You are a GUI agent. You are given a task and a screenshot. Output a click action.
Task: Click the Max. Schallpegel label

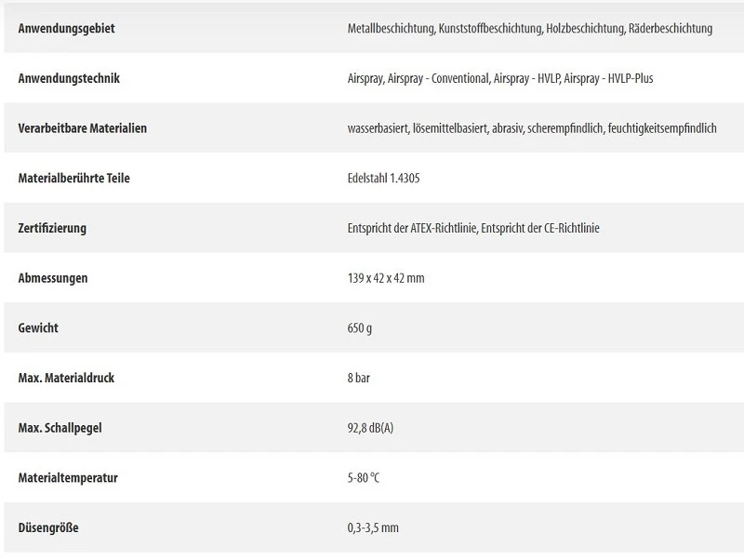point(60,428)
